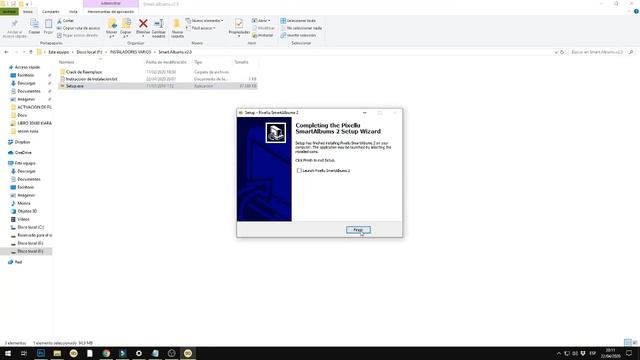Open Herramientas de aplicación tab
Image resolution: width=640 pixels, height=360 pixels.
pyautogui.click(x=111, y=12)
